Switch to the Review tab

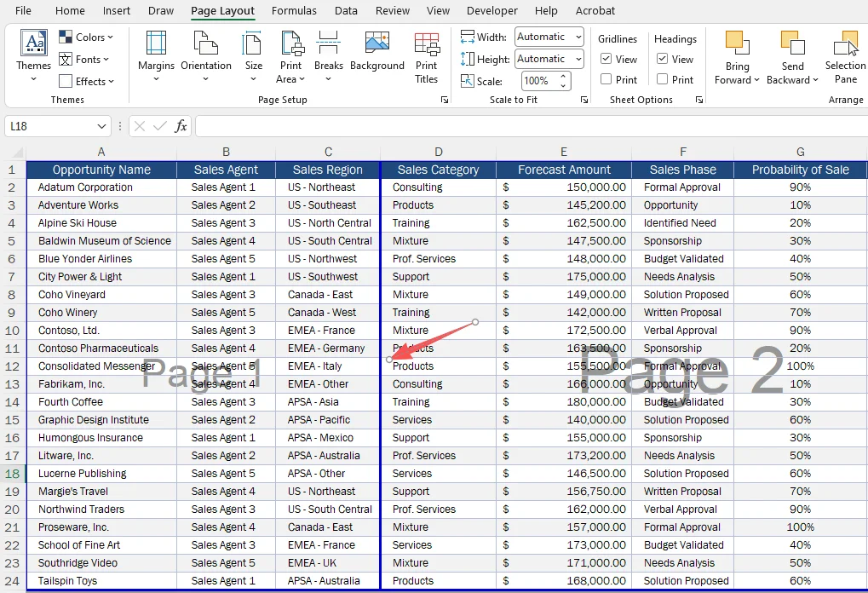[393, 10]
